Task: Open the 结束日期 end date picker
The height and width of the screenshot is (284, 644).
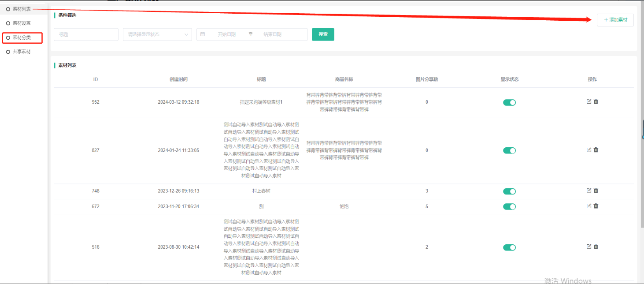Action: [x=272, y=34]
